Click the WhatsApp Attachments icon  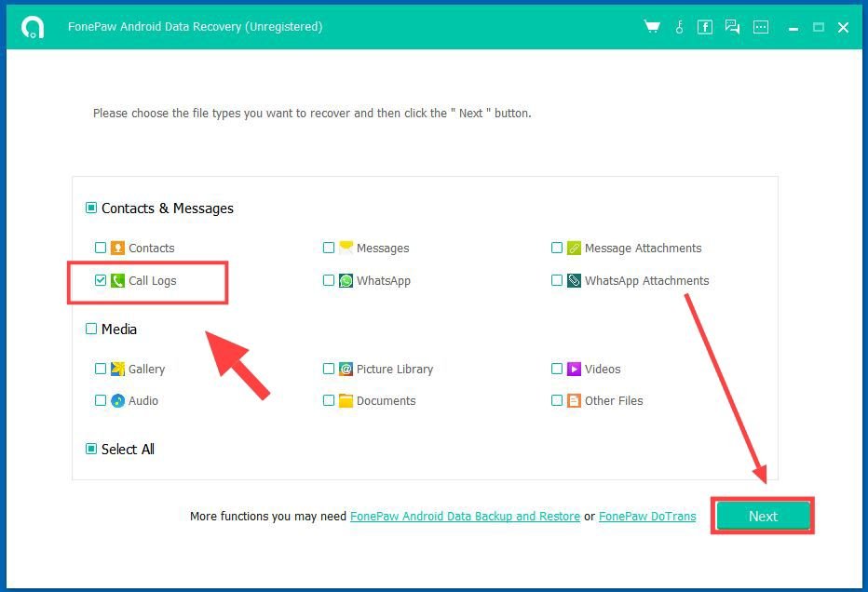pos(574,280)
